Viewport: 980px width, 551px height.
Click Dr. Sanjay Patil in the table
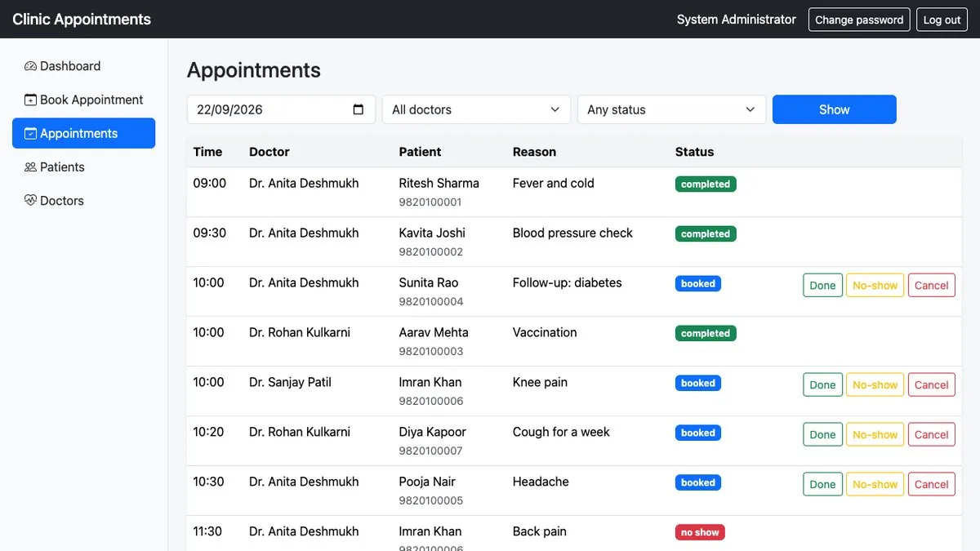(290, 382)
